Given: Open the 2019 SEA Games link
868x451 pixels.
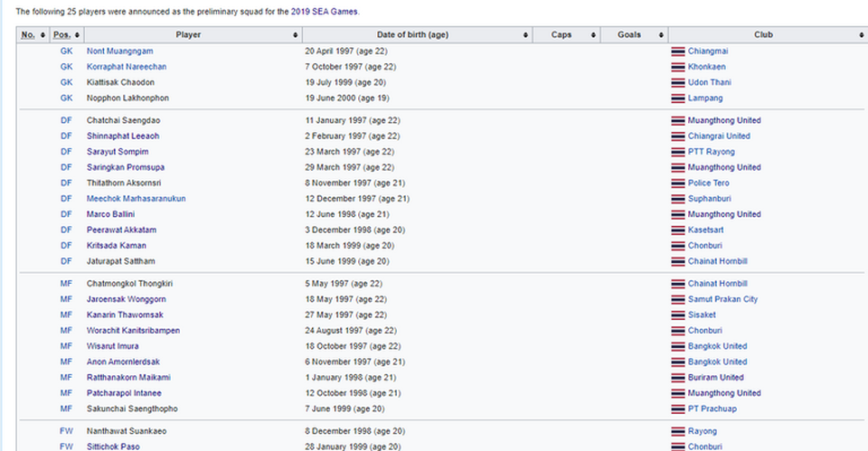Looking at the screenshot, I should pos(324,11).
